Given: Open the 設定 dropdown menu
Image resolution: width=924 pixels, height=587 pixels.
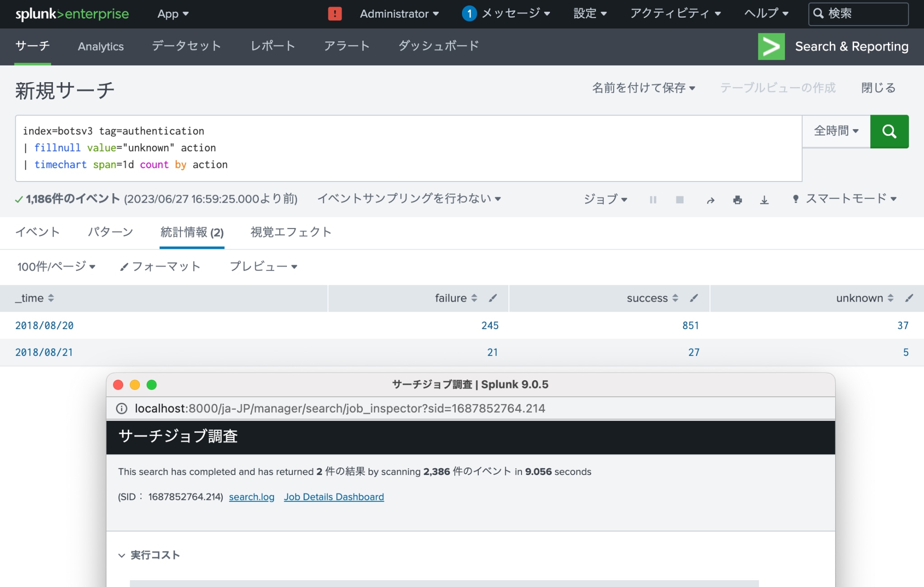Looking at the screenshot, I should pyautogui.click(x=590, y=14).
